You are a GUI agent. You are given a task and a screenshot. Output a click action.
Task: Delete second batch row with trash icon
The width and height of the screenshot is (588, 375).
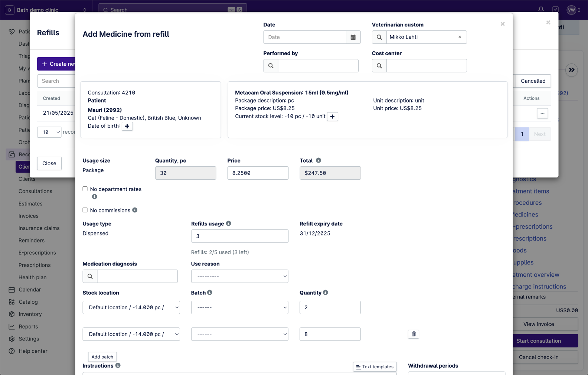414,334
